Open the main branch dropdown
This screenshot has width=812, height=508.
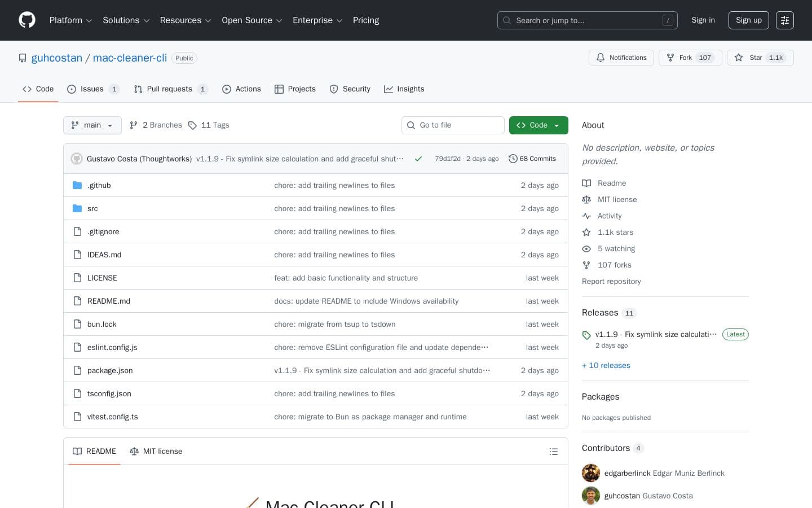tap(92, 125)
